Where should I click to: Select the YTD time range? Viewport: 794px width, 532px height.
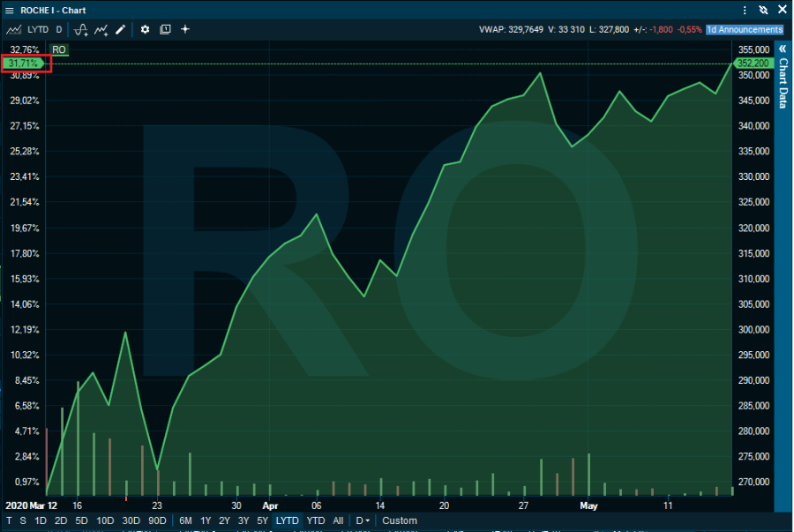pyautogui.click(x=315, y=521)
